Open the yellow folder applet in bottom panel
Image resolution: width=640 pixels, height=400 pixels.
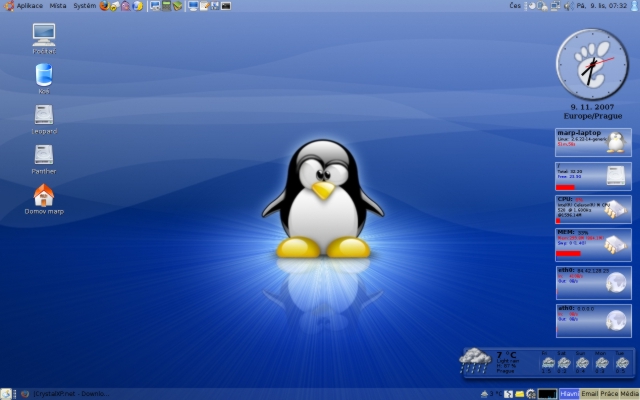[519, 394]
